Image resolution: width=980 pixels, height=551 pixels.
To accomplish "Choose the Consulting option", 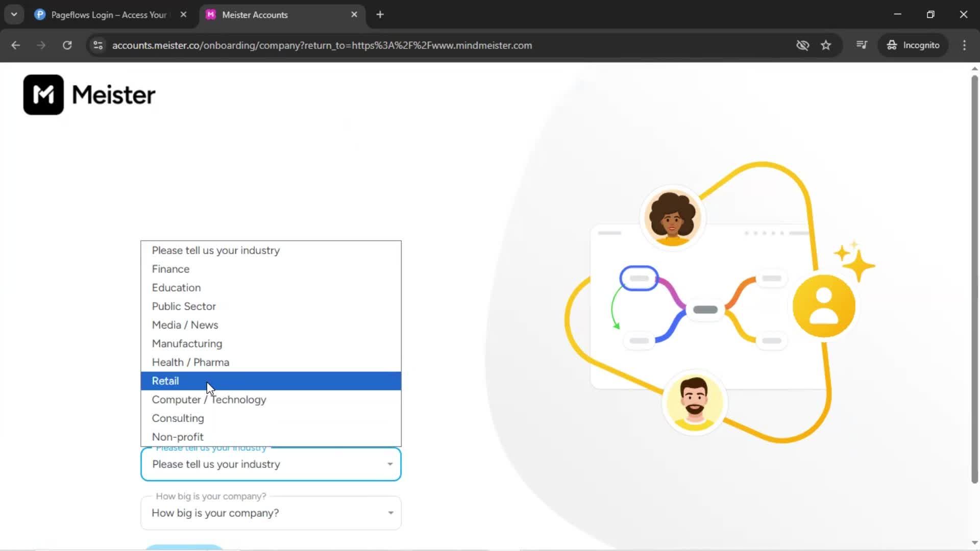I will (x=271, y=418).
